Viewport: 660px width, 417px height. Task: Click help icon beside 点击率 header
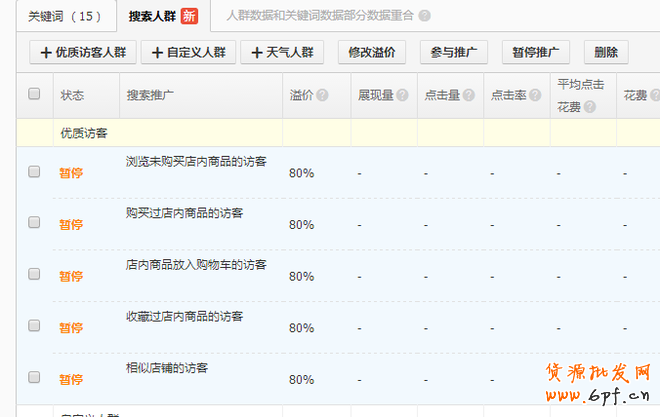tap(534, 96)
